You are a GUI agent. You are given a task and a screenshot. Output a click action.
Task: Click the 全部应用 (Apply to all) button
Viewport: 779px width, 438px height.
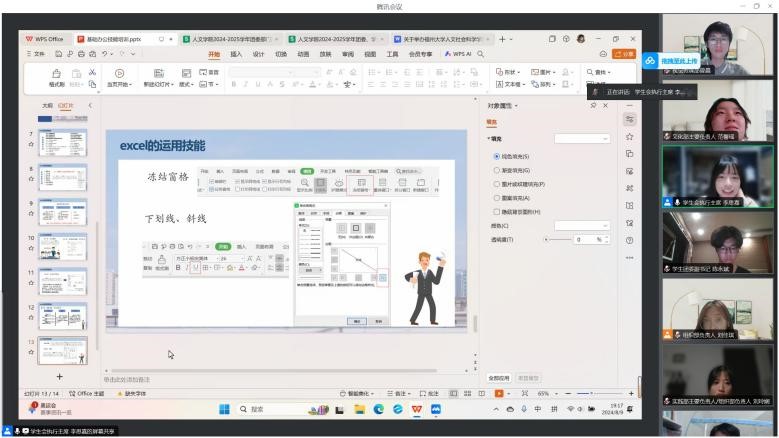[499, 378]
